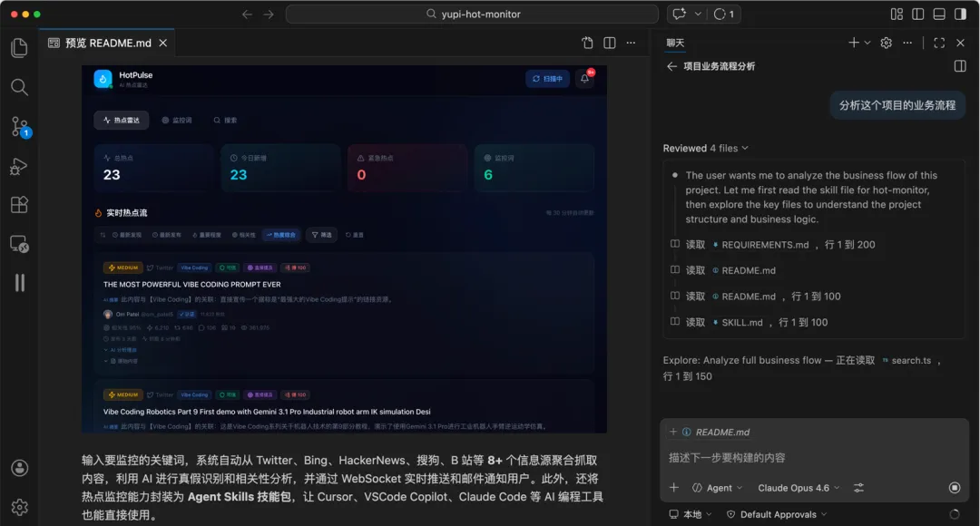Select the Search icon in the left sidebar
Viewport: 980px width, 526px height.
[x=19, y=88]
